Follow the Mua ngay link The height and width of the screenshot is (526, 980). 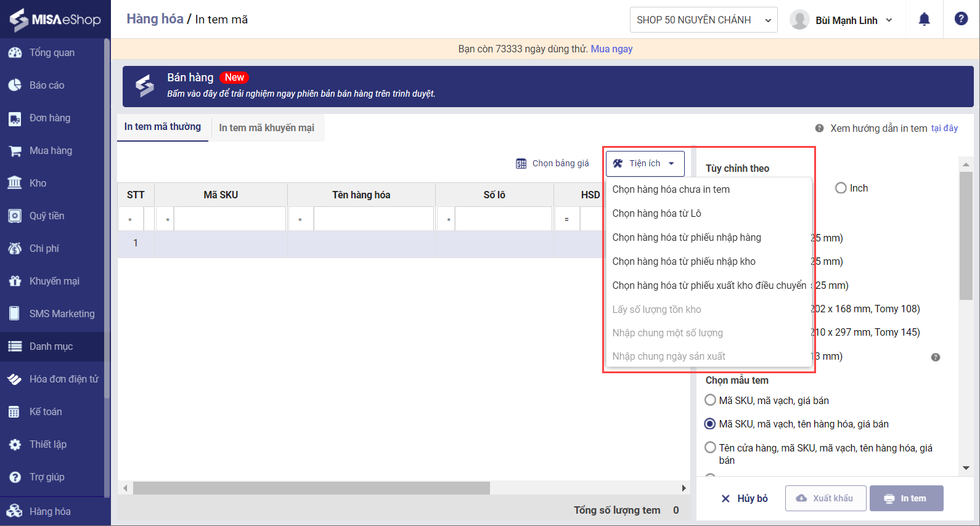tap(611, 49)
